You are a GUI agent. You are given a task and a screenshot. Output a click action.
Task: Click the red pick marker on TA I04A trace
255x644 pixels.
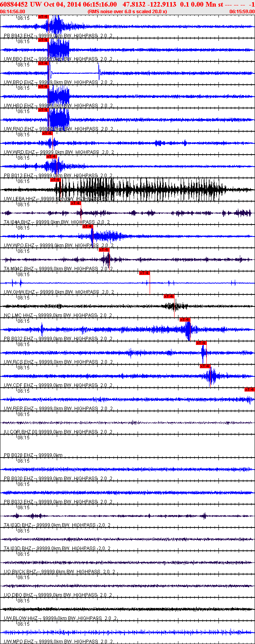coord(75,203)
